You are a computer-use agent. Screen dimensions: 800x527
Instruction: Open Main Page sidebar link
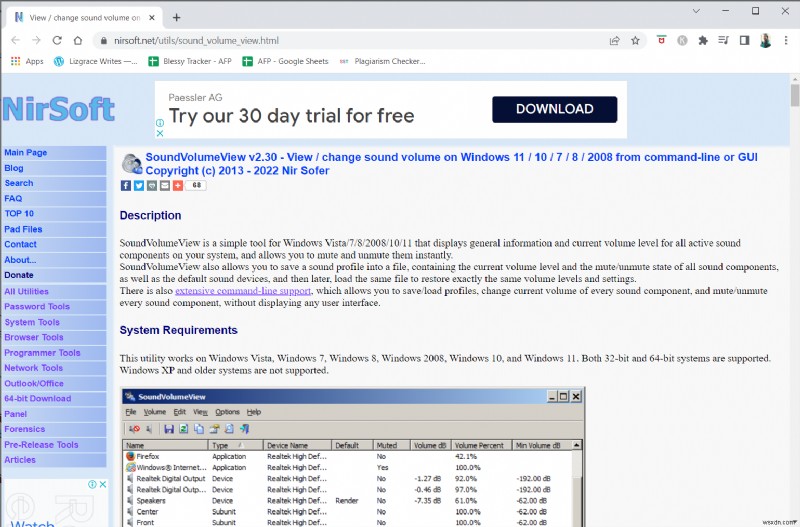coord(26,153)
